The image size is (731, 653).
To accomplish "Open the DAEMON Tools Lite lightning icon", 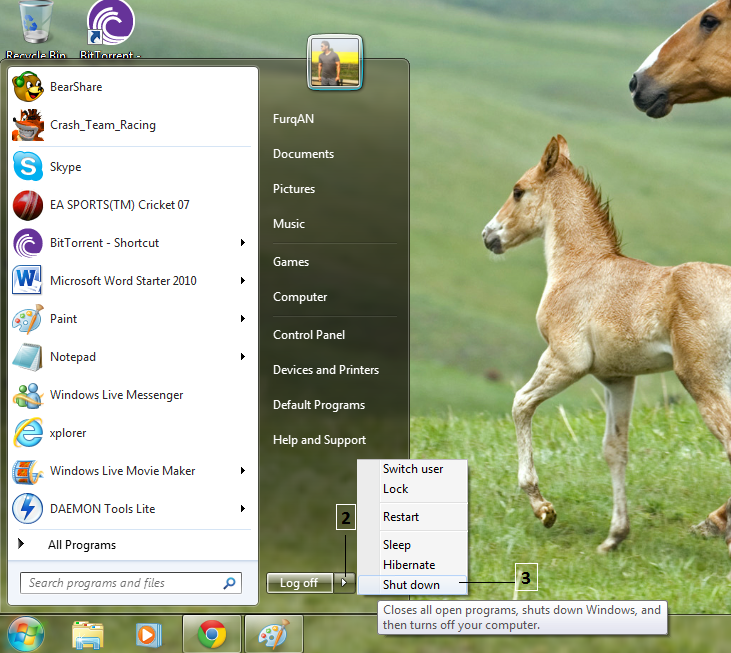I will click(x=28, y=509).
